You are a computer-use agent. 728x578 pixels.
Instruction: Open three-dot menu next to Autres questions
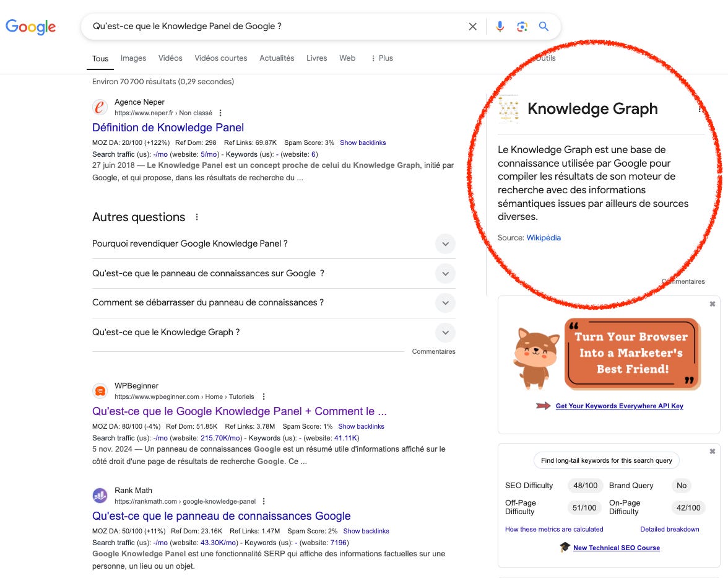[x=197, y=217]
